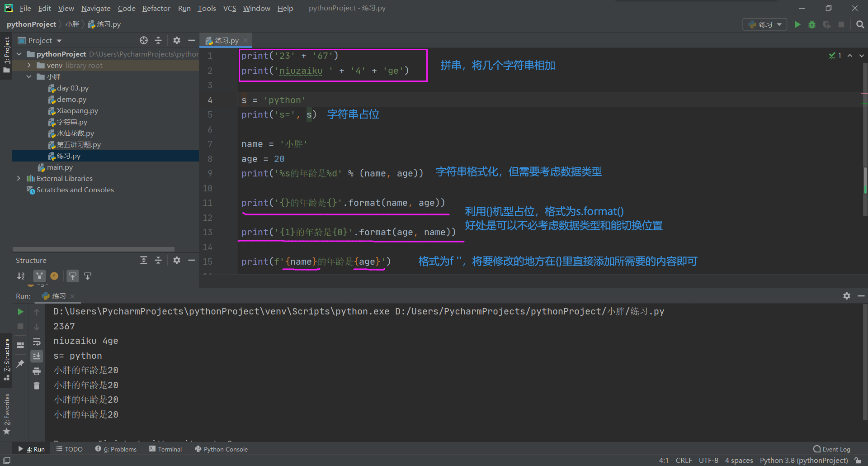The image size is (868, 466).
Task: Click Up the Stack Trace arrow
Action: [37, 312]
